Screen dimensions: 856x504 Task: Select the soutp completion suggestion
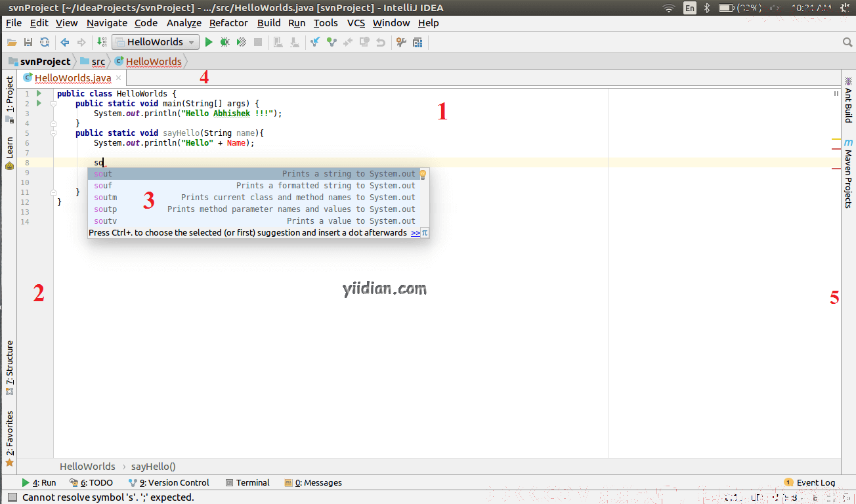[x=259, y=209]
